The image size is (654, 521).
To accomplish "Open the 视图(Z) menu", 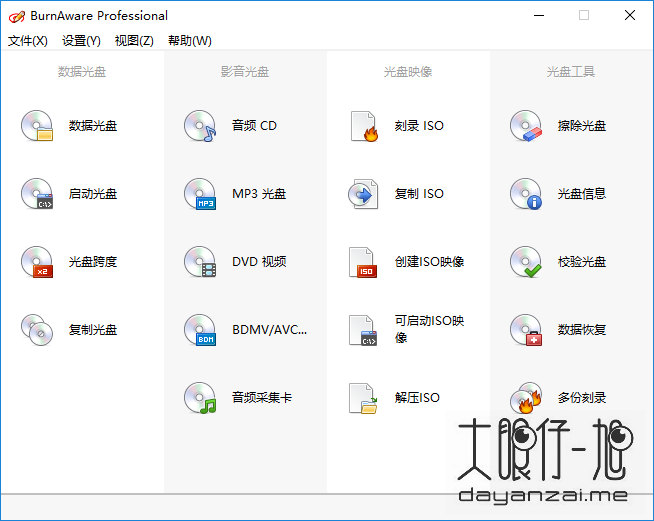I will pos(134,40).
